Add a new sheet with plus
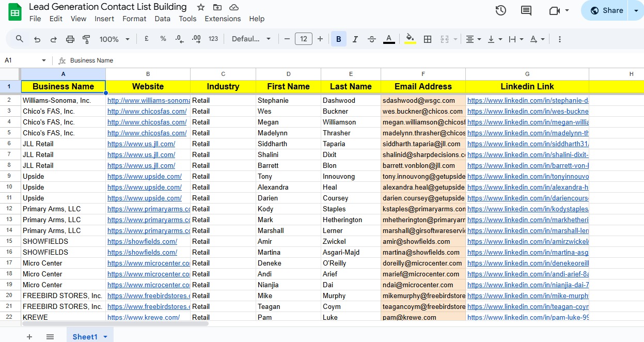The height and width of the screenshot is (342, 644). pyautogui.click(x=29, y=337)
